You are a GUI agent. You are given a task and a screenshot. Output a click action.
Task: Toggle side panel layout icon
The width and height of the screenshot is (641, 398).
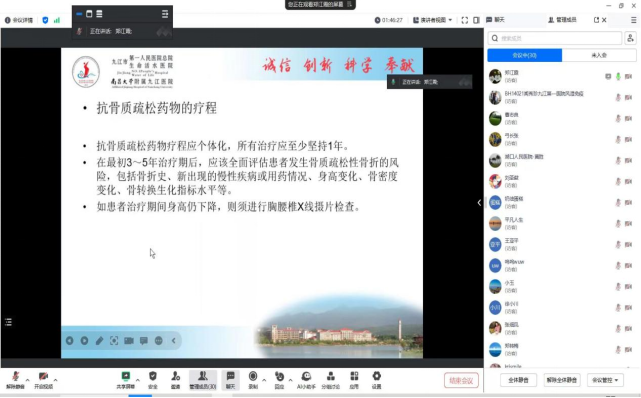[476, 20]
